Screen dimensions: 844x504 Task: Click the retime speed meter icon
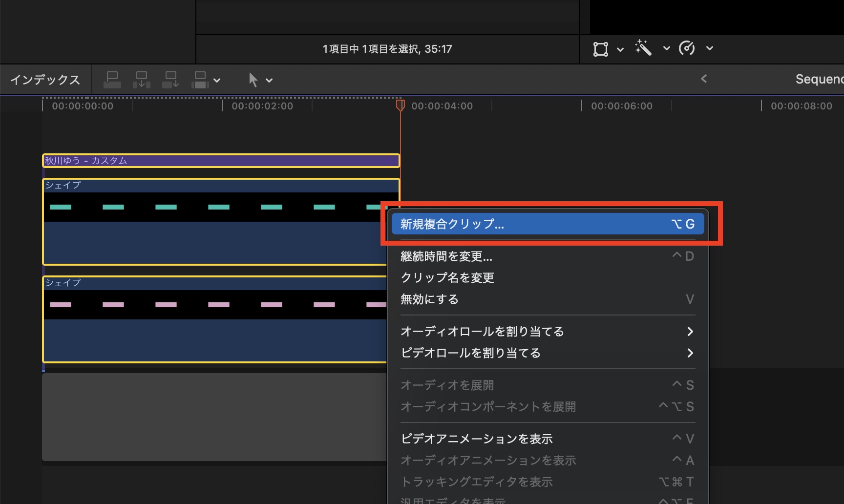point(687,48)
